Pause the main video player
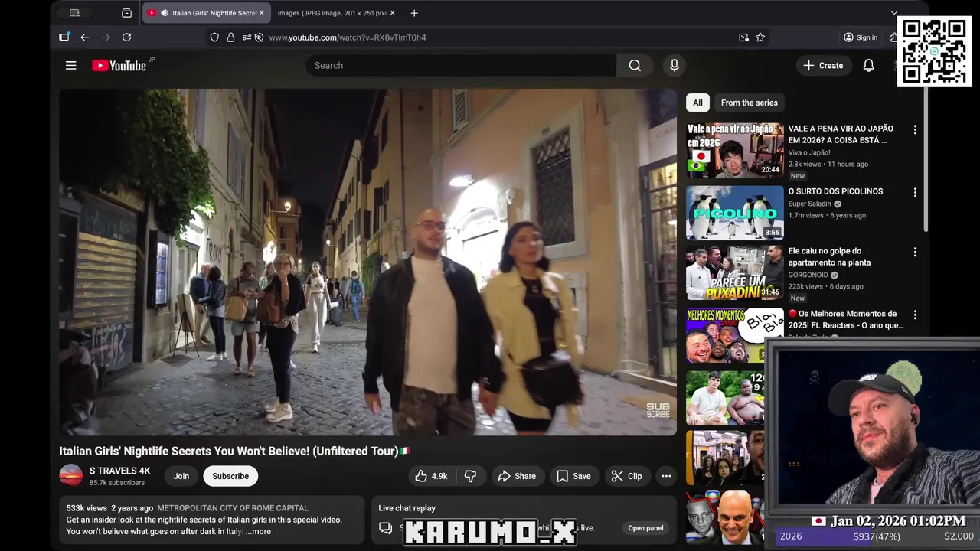The height and width of the screenshot is (551, 980). [x=368, y=262]
